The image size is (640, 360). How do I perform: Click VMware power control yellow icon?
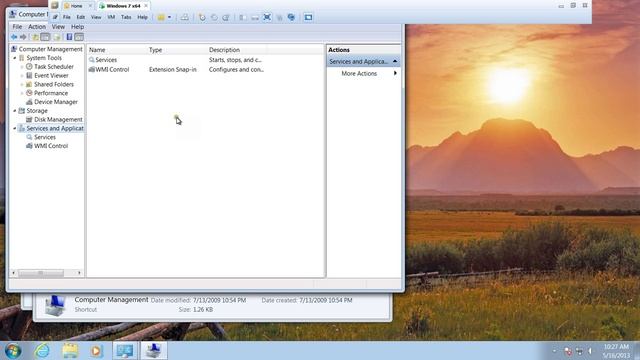[161, 17]
